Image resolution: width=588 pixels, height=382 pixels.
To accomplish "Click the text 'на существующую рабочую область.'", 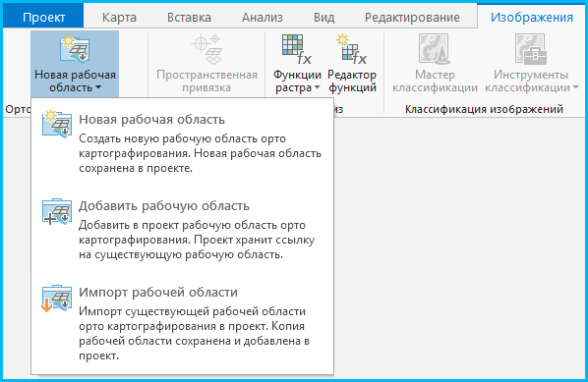I will coord(181,254).
